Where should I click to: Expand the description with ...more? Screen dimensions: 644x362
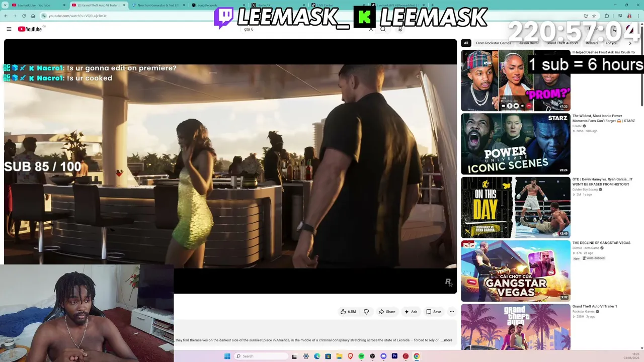447,340
